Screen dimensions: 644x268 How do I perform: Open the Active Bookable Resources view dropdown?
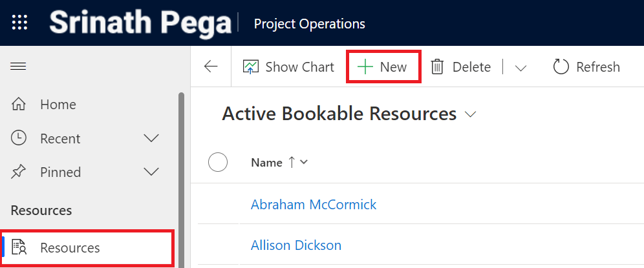point(470,115)
